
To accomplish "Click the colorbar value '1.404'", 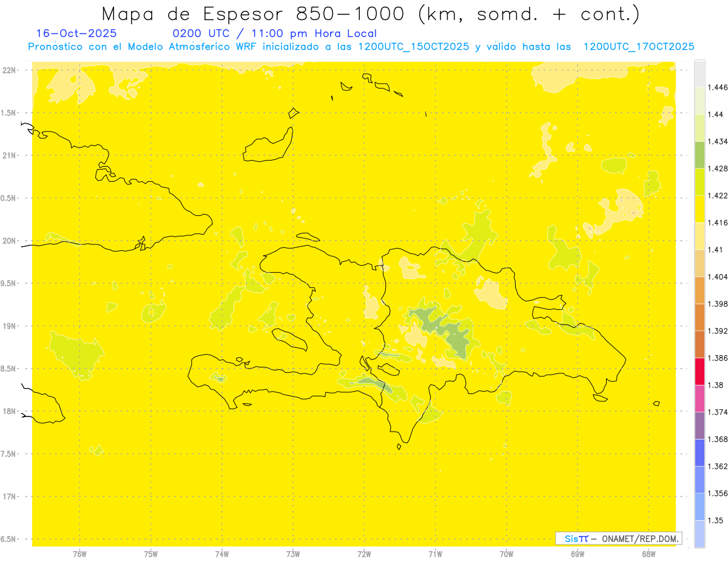I will (x=718, y=277).
